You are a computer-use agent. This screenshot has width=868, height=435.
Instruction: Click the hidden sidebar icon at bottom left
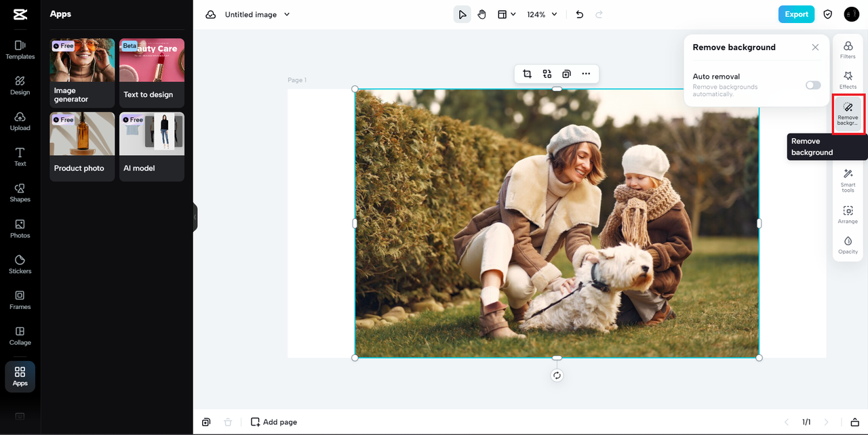click(20, 416)
